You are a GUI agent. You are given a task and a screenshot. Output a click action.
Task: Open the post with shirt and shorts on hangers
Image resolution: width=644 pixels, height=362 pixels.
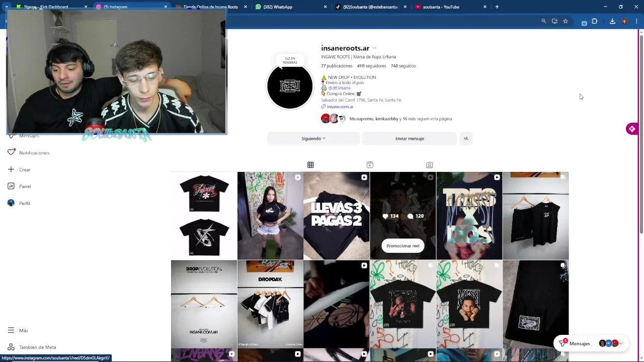coord(535,216)
